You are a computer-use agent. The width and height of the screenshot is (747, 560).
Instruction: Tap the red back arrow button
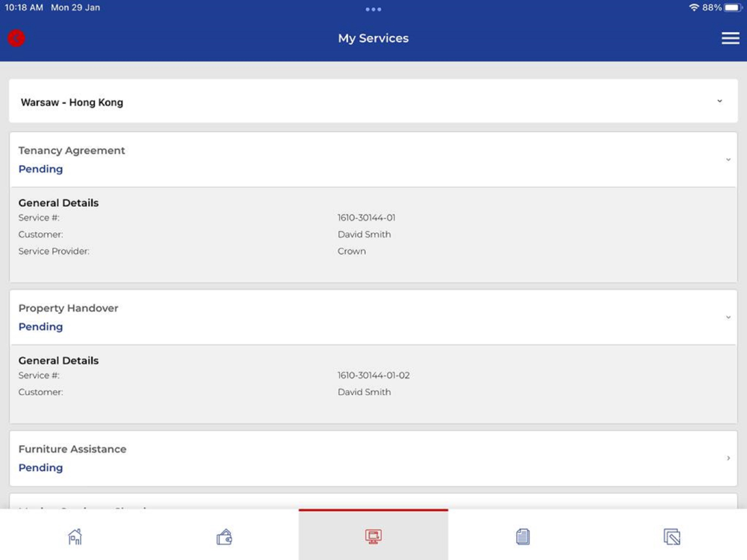pos(16,38)
